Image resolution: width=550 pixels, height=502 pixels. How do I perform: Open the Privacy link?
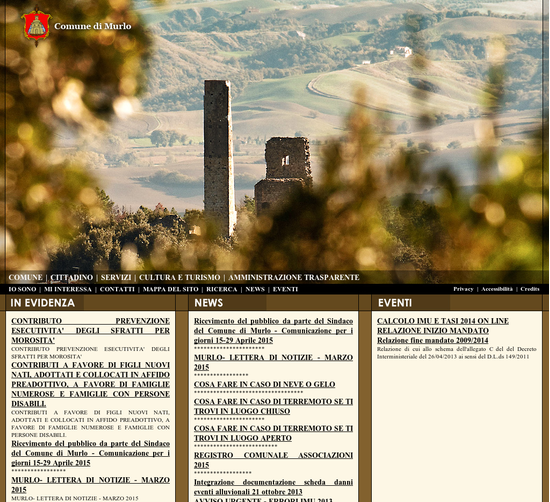(463, 289)
